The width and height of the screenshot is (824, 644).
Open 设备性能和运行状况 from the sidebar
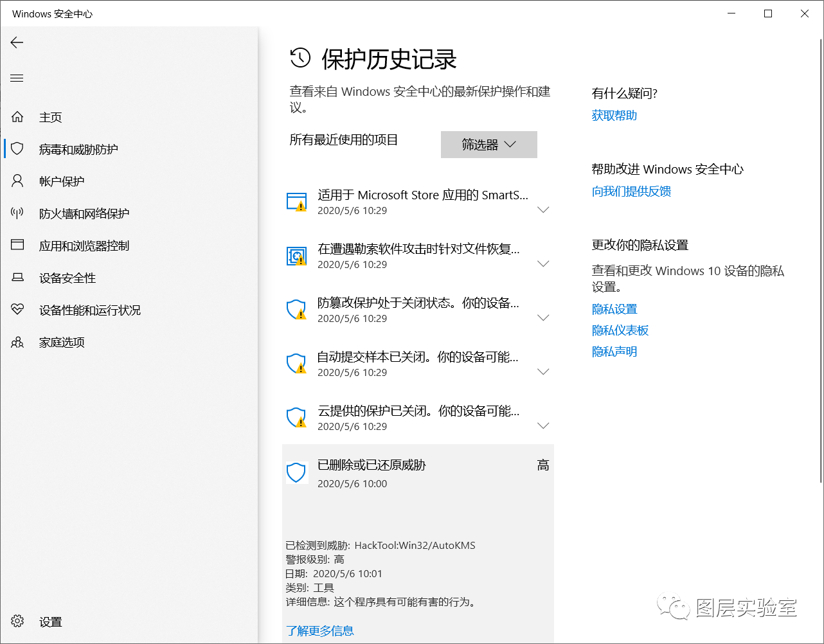coord(90,310)
